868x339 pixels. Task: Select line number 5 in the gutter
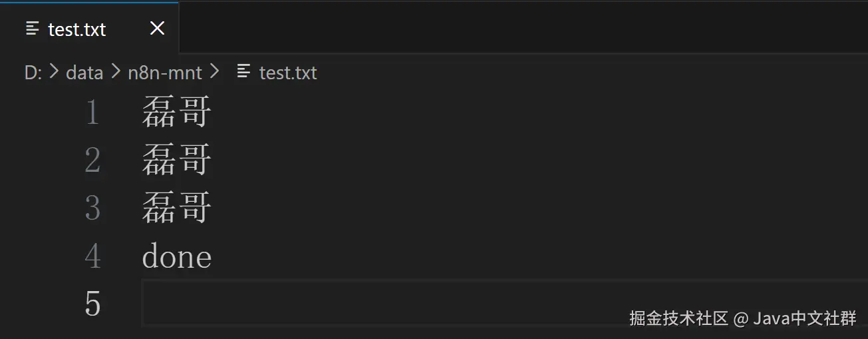pos(92,304)
